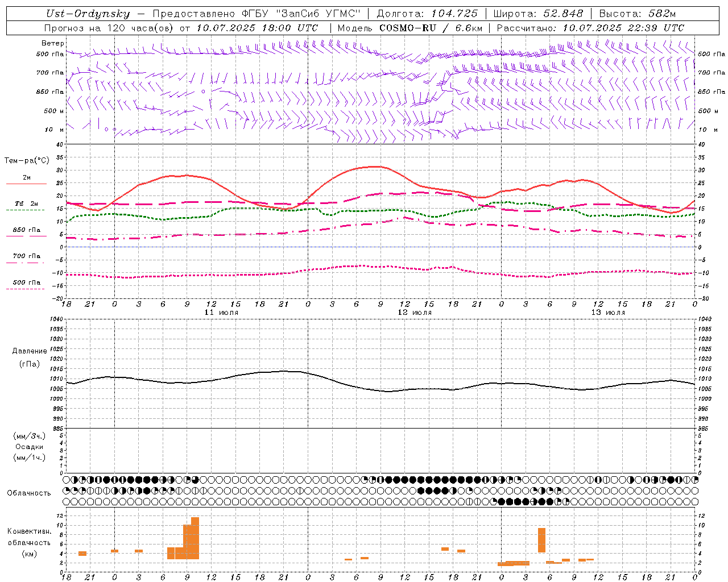
Task: Click the computed time 10.07.2025 22:39 UTC
Action: [x=623, y=28]
